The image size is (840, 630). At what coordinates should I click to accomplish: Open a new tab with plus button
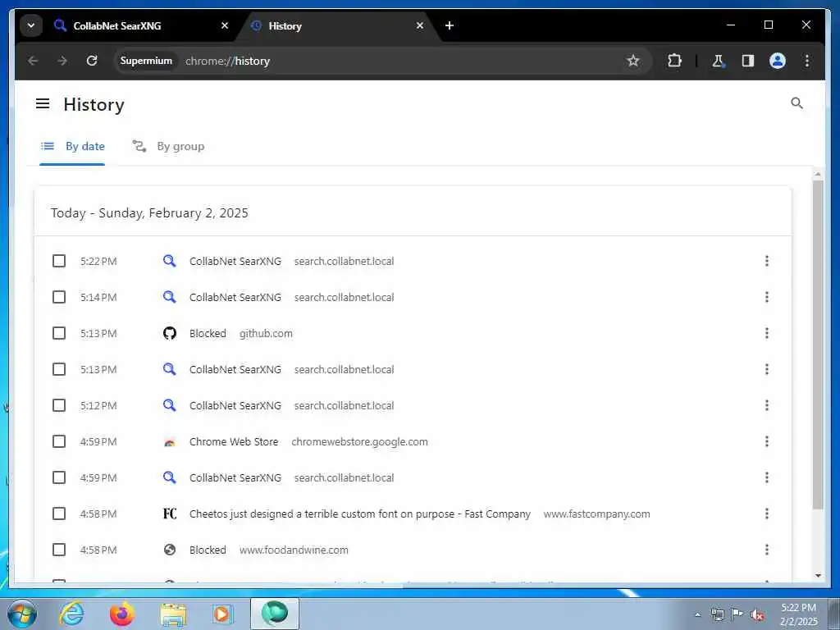pyautogui.click(x=450, y=25)
